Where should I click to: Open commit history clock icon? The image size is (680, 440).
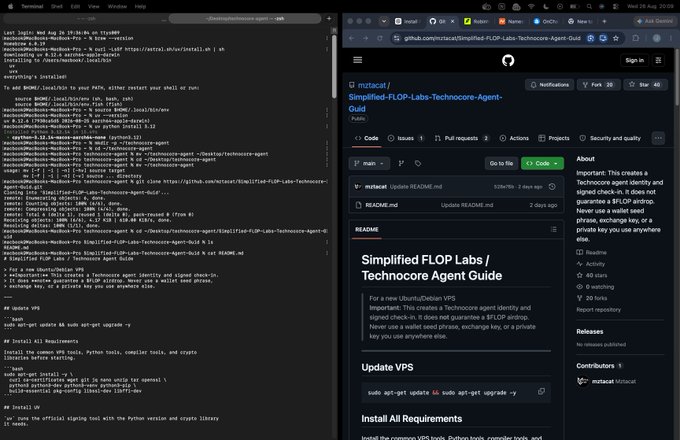tap(552, 187)
